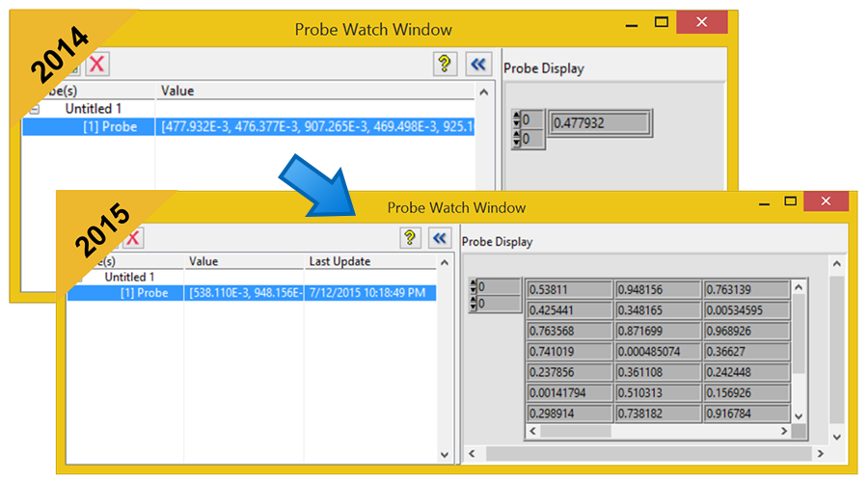This screenshot has height=482, width=868.
Task: Click the right arrow of the 2015 horizontal scrollbar
Action: click(x=820, y=453)
